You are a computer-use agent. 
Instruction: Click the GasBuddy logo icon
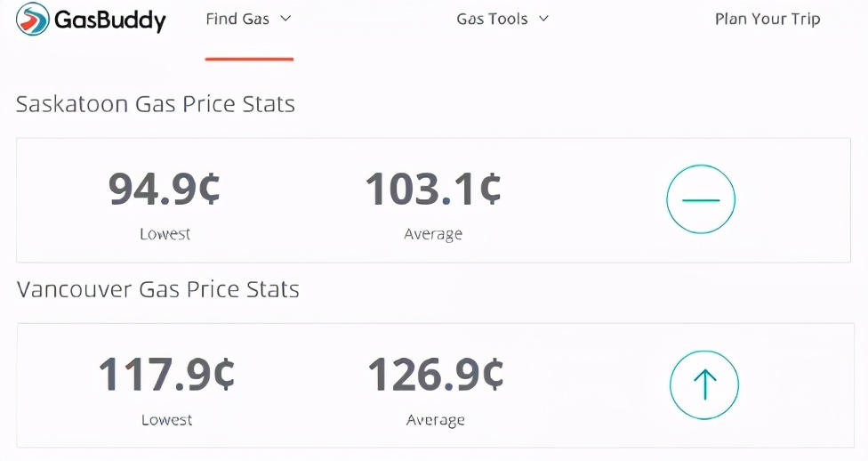(33, 19)
